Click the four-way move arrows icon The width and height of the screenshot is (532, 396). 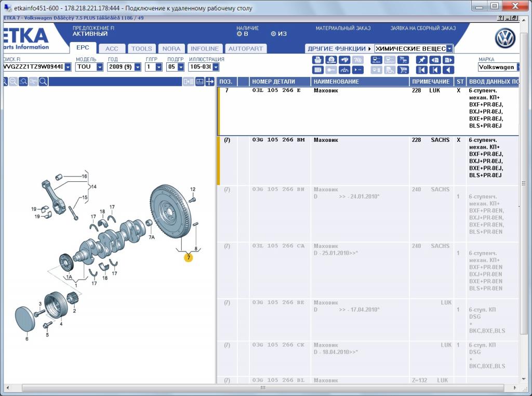pyautogui.click(x=210, y=82)
